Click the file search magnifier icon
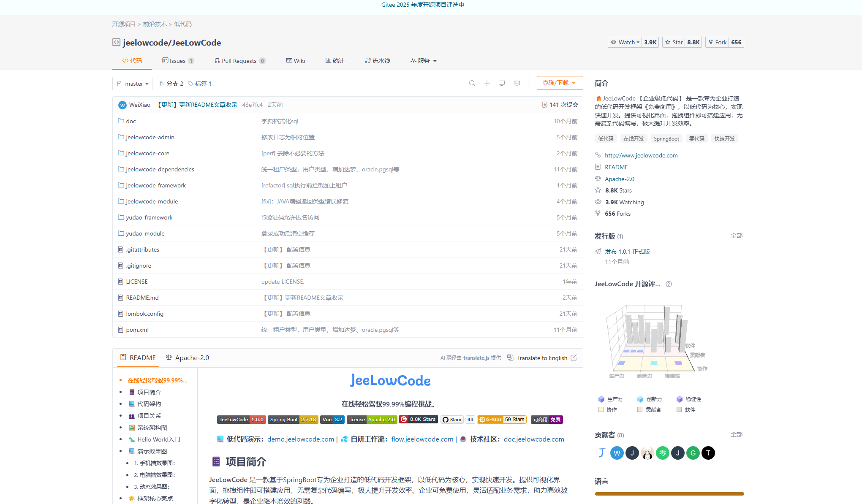 click(472, 83)
